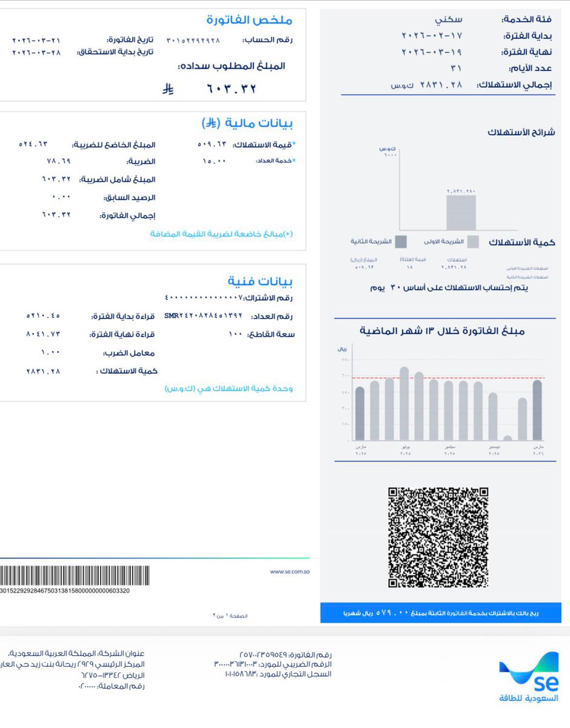Viewport: 570px width, 728px height.
Task: Click the يونيو ٢٠٢٥ axis label
Action: pos(404,450)
